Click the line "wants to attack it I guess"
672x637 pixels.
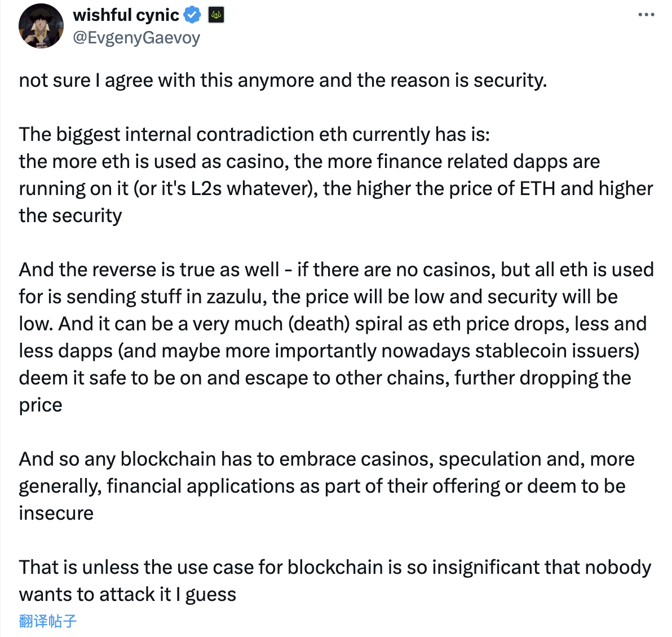127,594
